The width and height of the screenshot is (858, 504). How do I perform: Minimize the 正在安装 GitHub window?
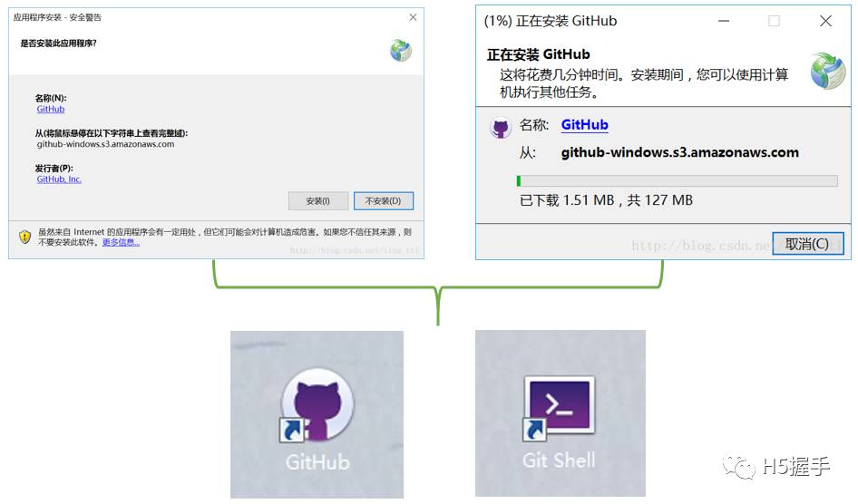click(724, 22)
